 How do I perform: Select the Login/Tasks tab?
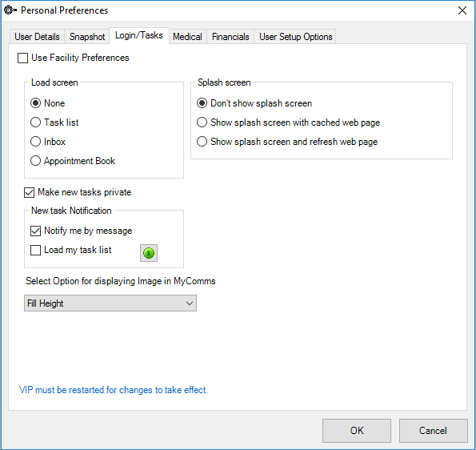pyautogui.click(x=139, y=35)
